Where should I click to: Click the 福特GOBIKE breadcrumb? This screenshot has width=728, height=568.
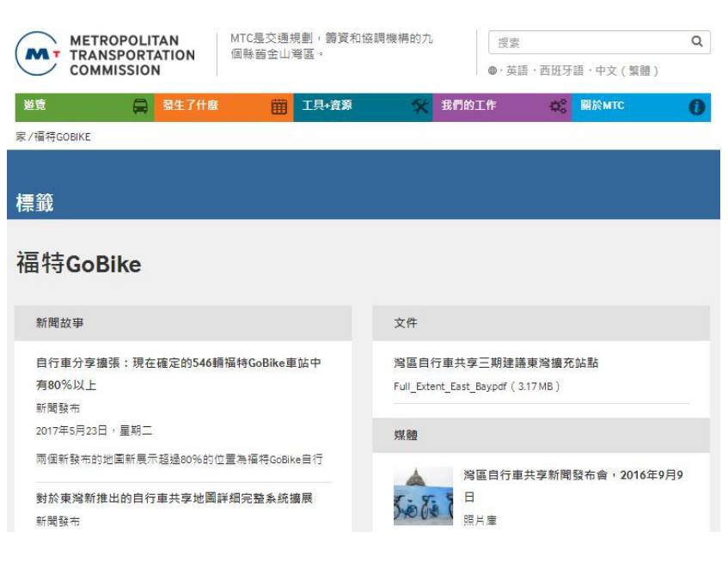click(62, 137)
